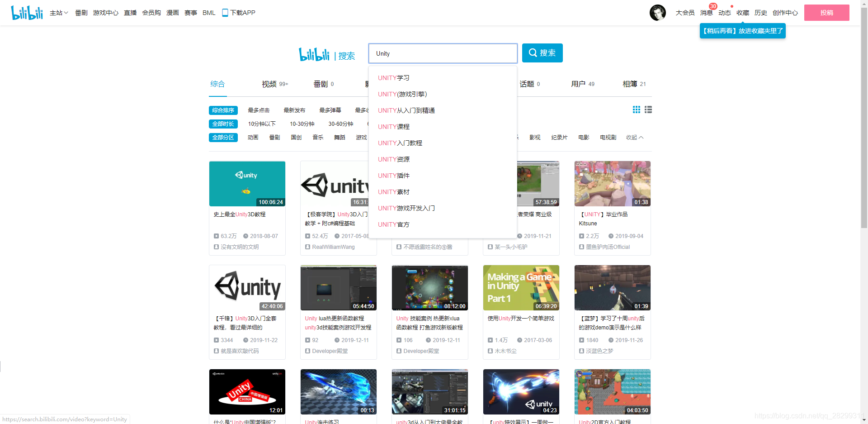This screenshot has width=868, height=424.
Task: Open the user avatar profile
Action: pos(658,13)
